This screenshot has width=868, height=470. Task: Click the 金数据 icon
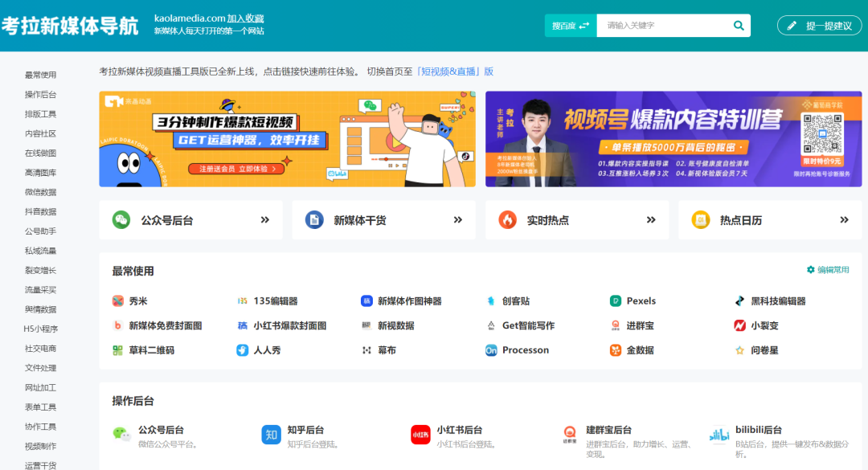tap(615, 349)
